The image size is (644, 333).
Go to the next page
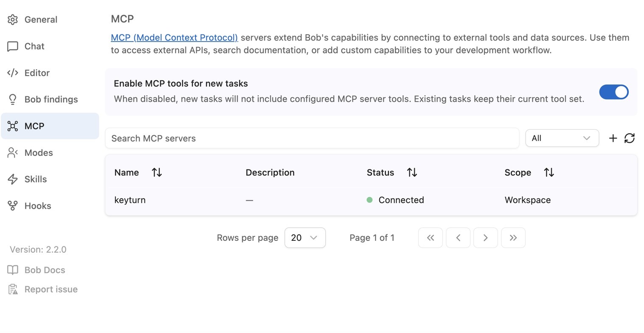click(485, 238)
